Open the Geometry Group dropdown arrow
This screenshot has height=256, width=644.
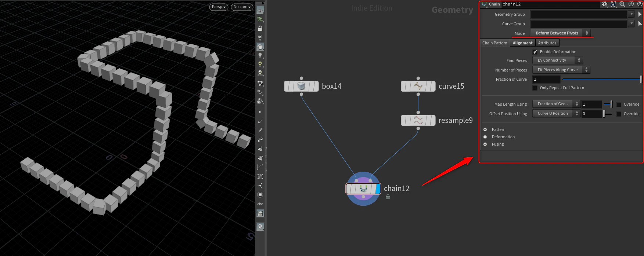coord(632,14)
